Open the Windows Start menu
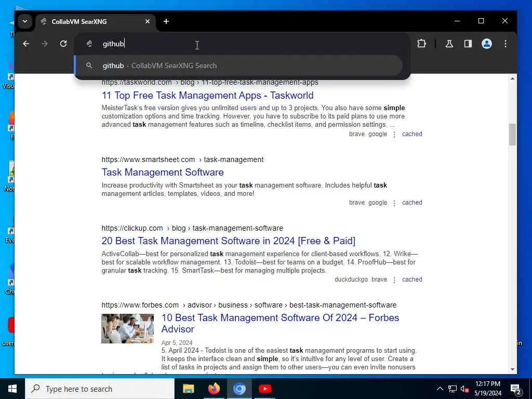Image resolution: width=532 pixels, height=399 pixels. [12, 389]
